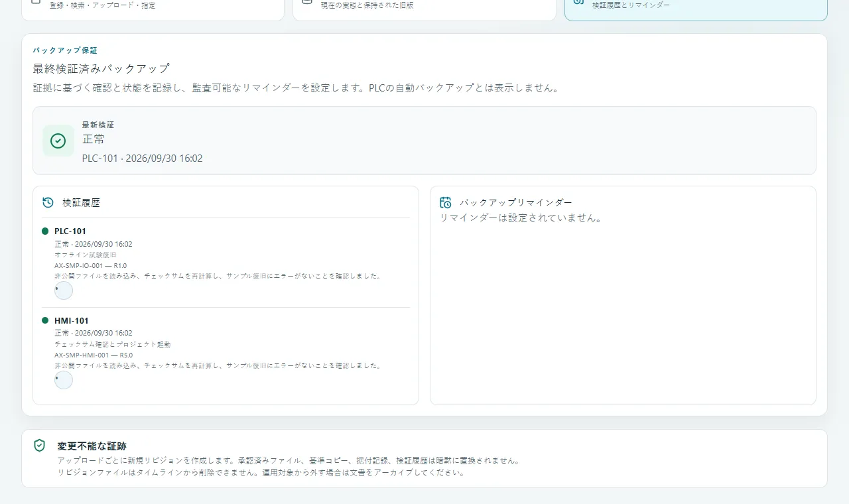Click the green status dot next to HMI-101
Screen dimensions: 849x504
[x=45, y=321]
